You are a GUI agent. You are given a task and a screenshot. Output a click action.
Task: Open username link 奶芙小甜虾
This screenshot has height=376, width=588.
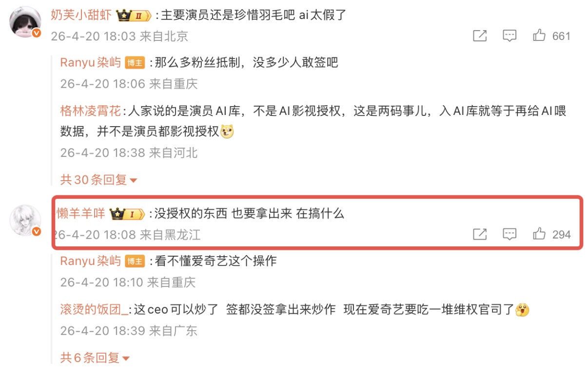(81, 15)
